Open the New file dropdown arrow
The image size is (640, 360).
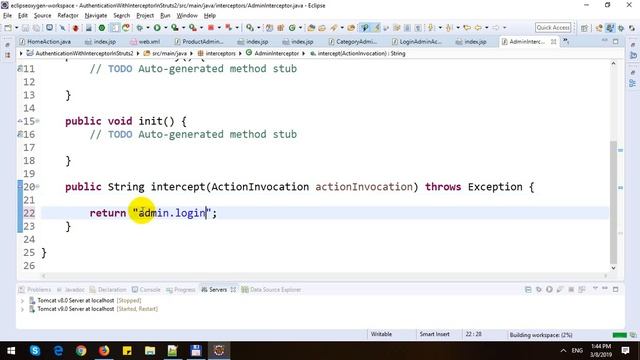[16, 28]
